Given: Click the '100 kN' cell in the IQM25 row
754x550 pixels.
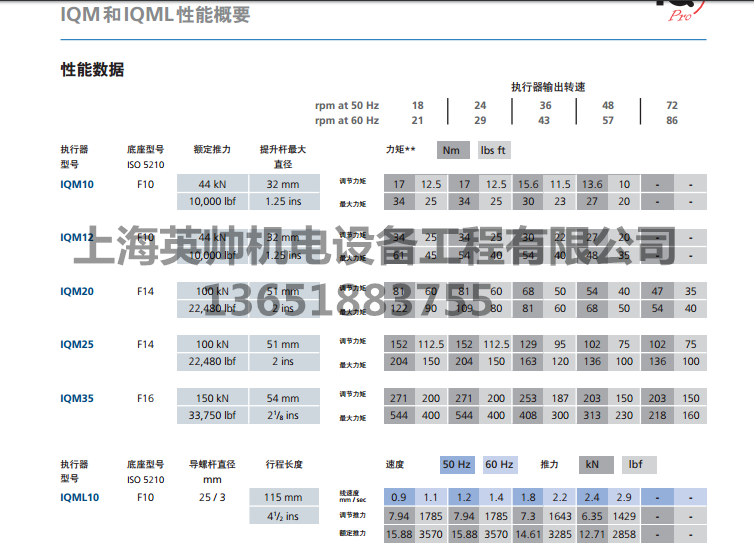Looking at the screenshot, I should pos(213,343).
